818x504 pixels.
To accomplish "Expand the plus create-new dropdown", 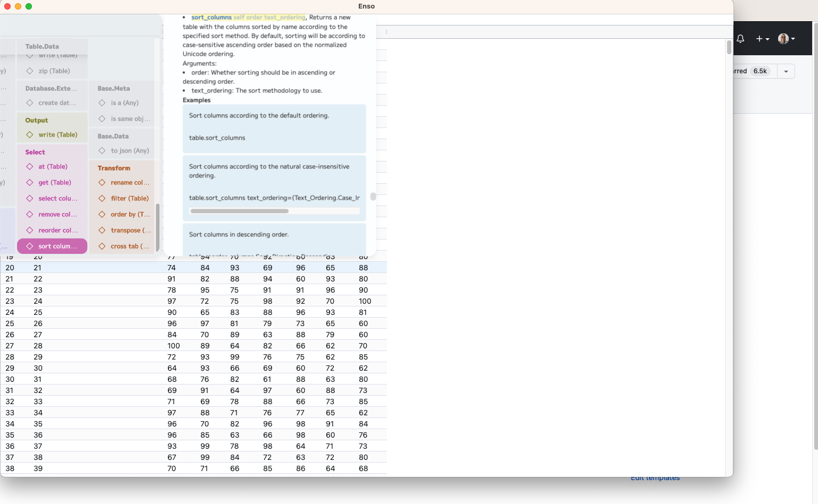I will (762, 38).
